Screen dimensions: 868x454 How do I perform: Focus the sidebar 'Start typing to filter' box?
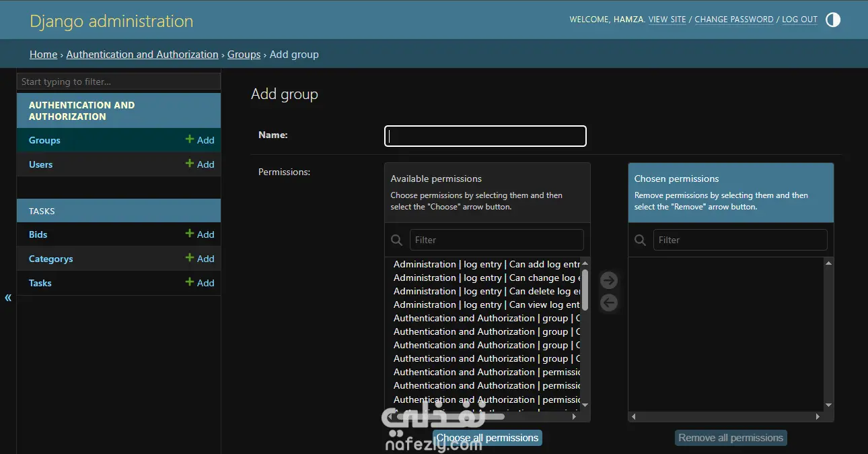(118, 82)
